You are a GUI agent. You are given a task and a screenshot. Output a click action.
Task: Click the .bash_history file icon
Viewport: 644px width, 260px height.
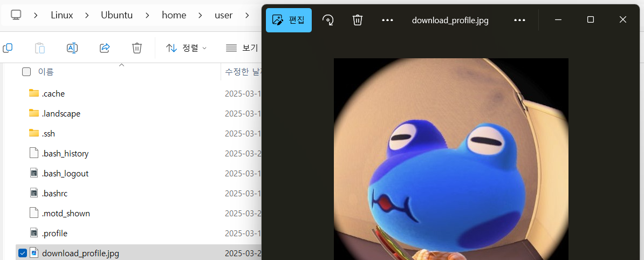(x=33, y=153)
